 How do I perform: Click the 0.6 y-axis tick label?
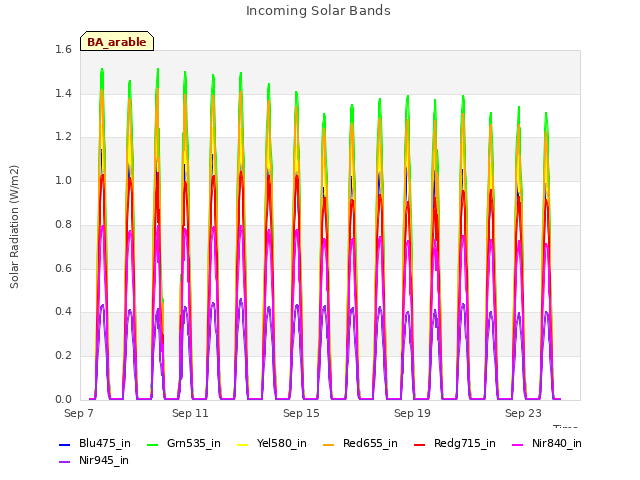point(63,268)
